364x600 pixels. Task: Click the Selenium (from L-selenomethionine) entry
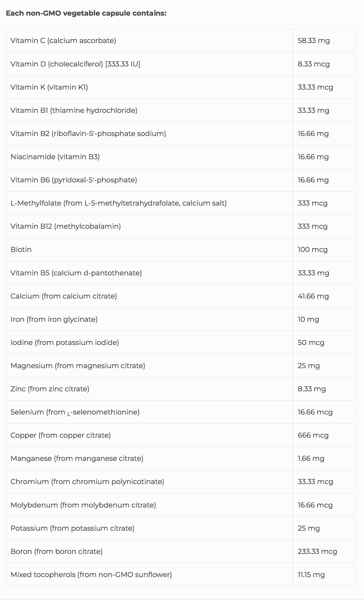(x=75, y=412)
